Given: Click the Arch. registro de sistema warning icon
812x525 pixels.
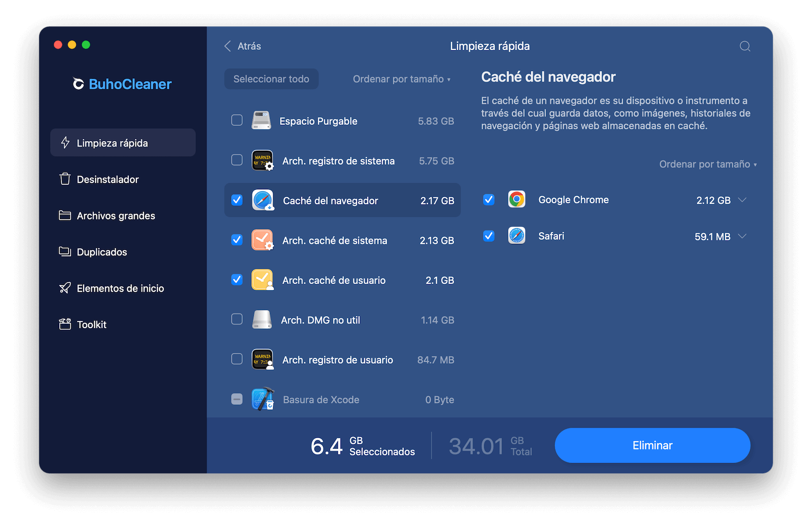Looking at the screenshot, I should tap(262, 160).
